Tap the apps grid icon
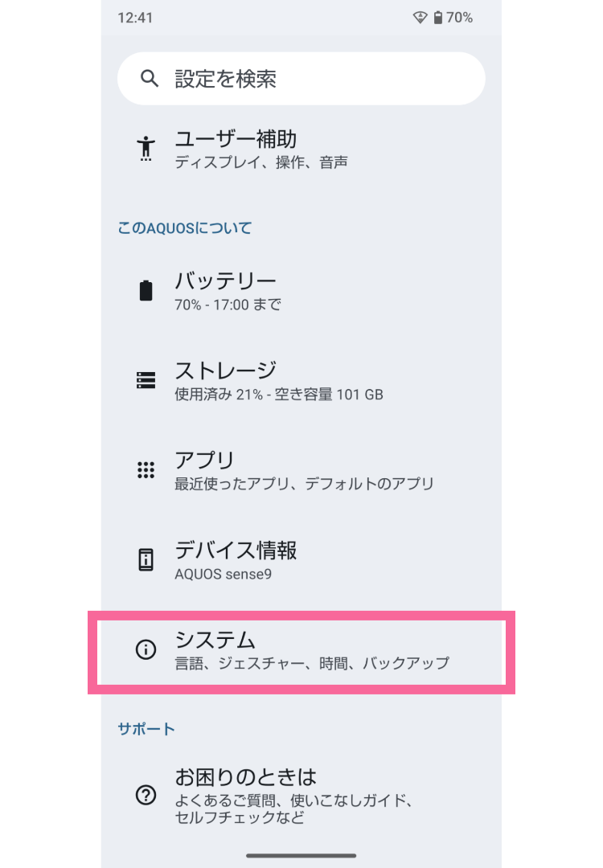 coord(146,470)
